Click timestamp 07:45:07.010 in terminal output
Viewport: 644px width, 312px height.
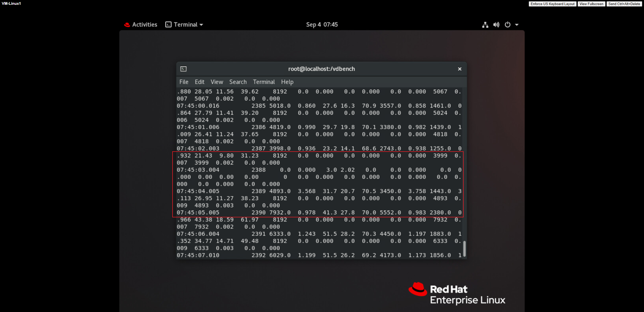click(198, 255)
